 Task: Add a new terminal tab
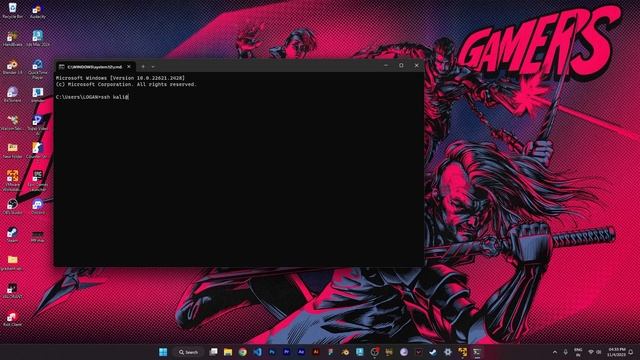(x=143, y=67)
